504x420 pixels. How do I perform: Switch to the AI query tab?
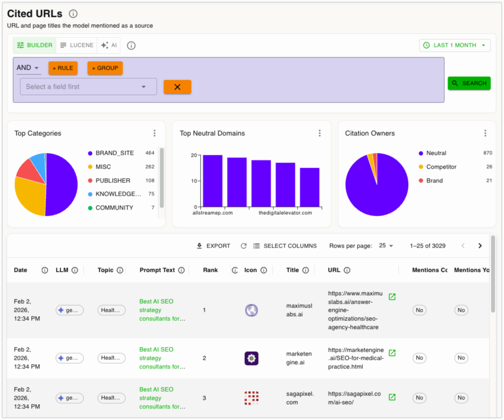tap(109, 45)
